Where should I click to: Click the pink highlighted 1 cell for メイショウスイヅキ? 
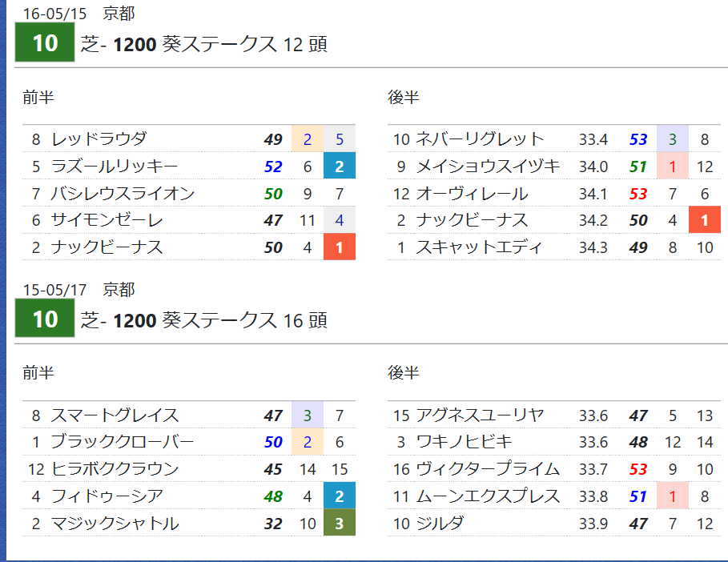(672, 167)
